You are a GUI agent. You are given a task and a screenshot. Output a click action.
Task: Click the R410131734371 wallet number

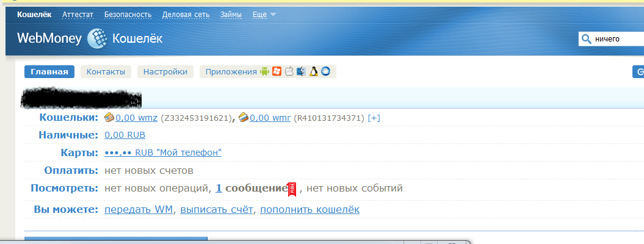(x=330, y=118)
